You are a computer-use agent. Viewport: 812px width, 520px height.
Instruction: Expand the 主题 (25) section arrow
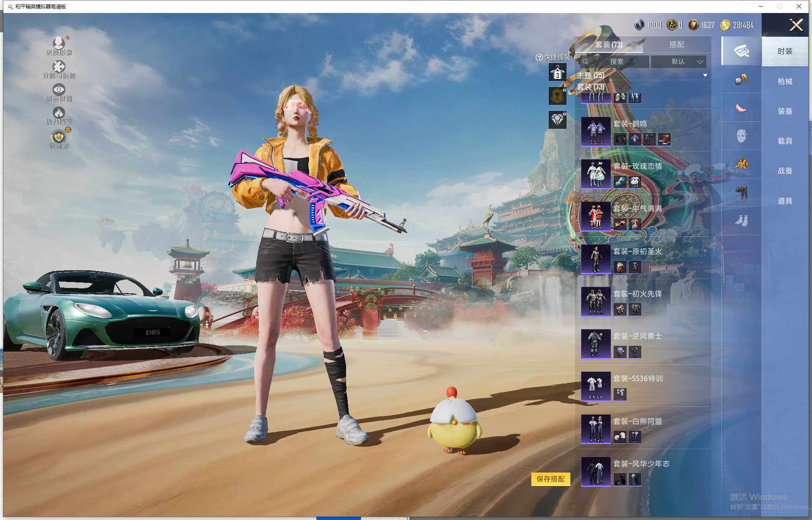click(705, 76)
